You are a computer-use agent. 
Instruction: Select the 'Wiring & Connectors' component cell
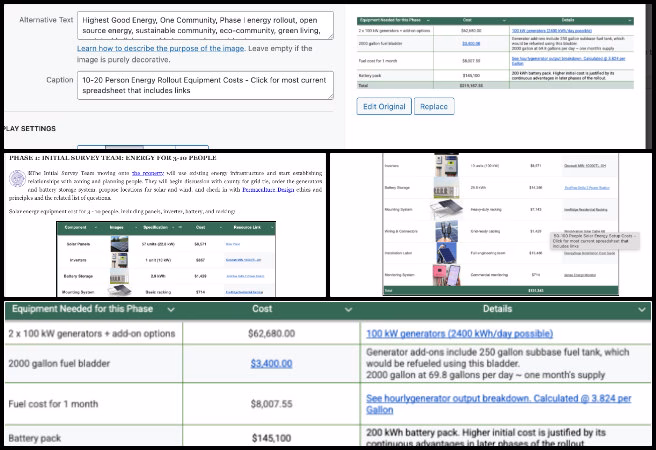(401, 231)
